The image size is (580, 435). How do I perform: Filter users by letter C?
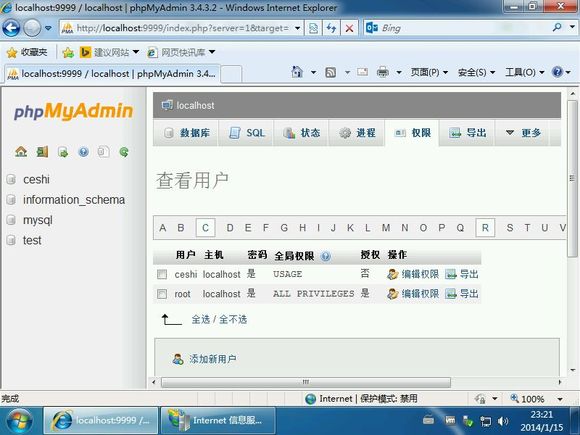pyautogui.click(x=205, y=227)
